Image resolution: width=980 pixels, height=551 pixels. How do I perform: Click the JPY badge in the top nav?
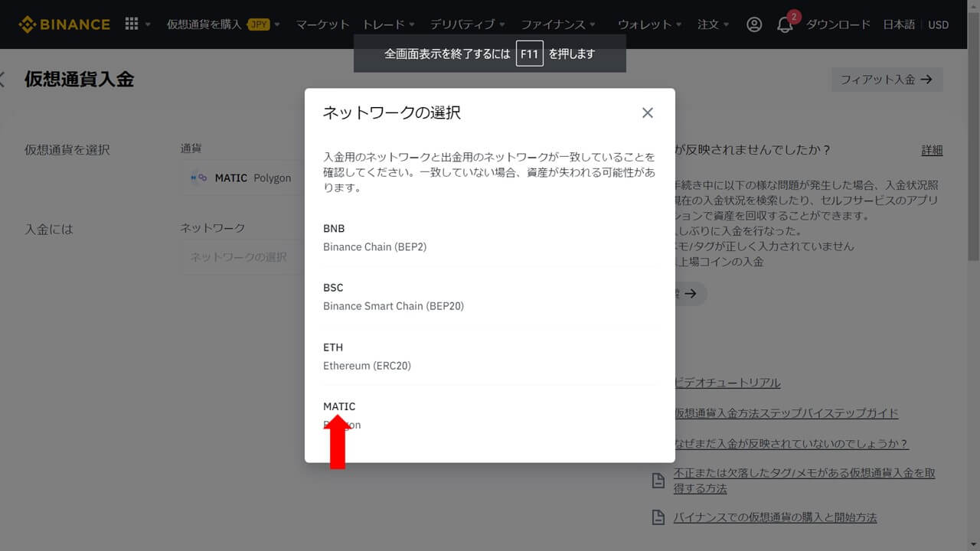pos(258,24)
